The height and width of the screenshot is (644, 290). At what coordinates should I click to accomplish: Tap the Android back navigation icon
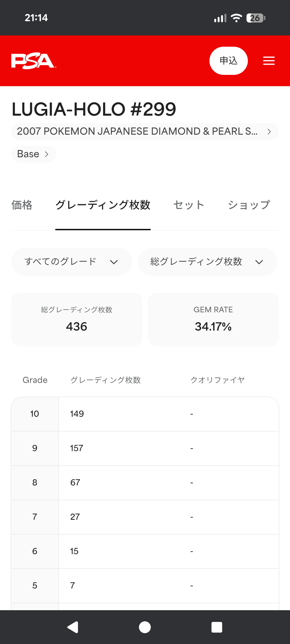tap(73, 627)
